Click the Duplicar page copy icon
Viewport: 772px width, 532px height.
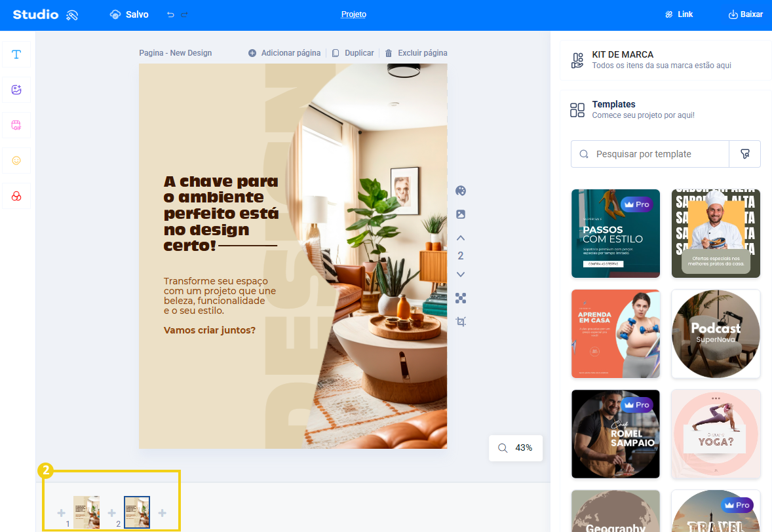[336, 53]
